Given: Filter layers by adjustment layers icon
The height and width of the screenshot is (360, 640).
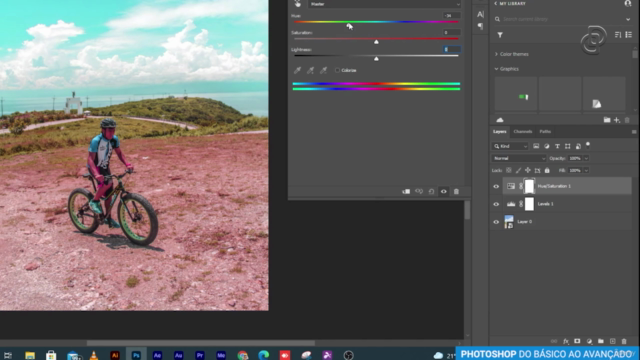Looking at the screenshot, I should click(547, 146).
